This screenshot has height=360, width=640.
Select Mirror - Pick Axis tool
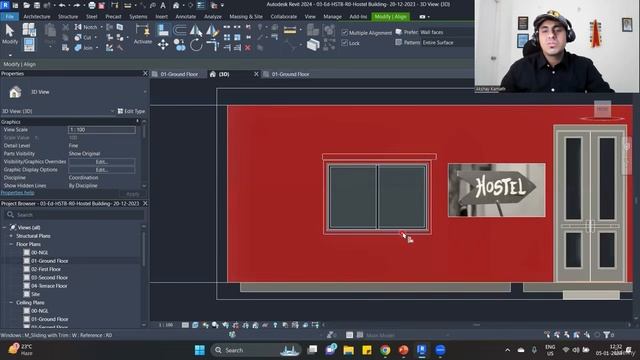(196, 30)
